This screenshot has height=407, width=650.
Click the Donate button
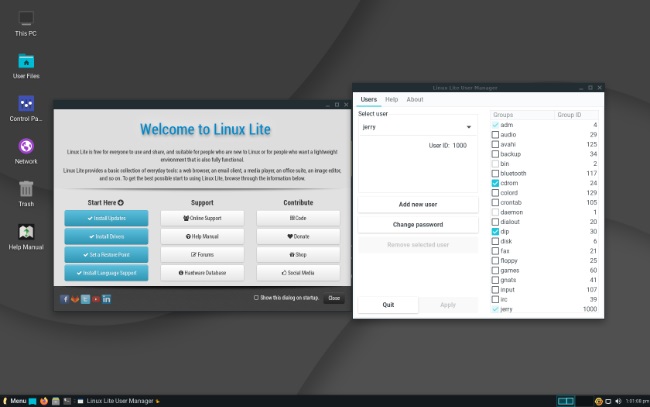point(298,236)
